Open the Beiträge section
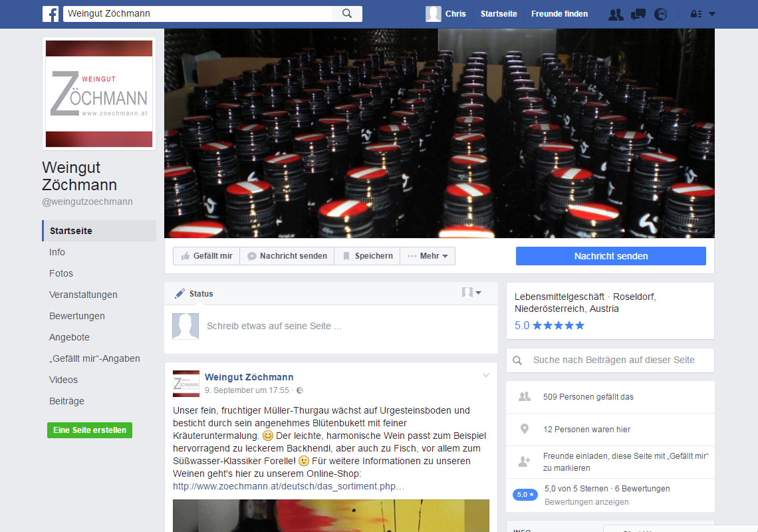758x532 pixels. point(66,401)
